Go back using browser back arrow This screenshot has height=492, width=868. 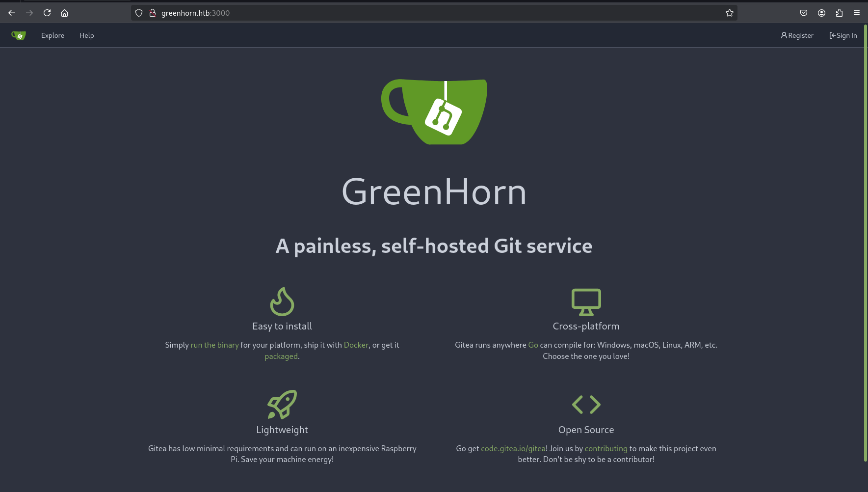12,13
